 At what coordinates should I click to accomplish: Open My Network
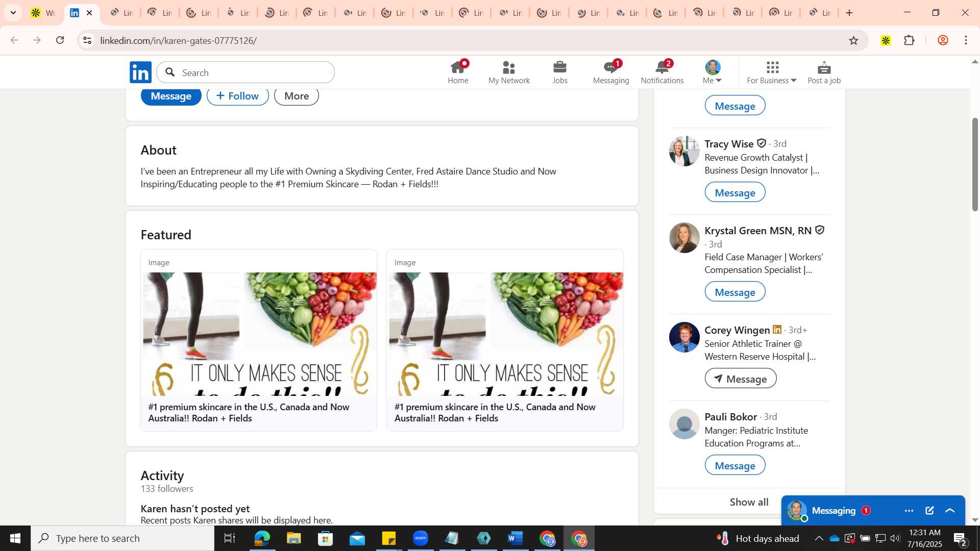tap(509, 72)
